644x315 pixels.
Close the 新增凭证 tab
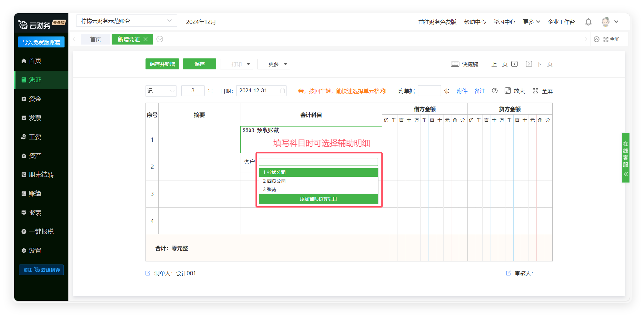pos(146,39)
